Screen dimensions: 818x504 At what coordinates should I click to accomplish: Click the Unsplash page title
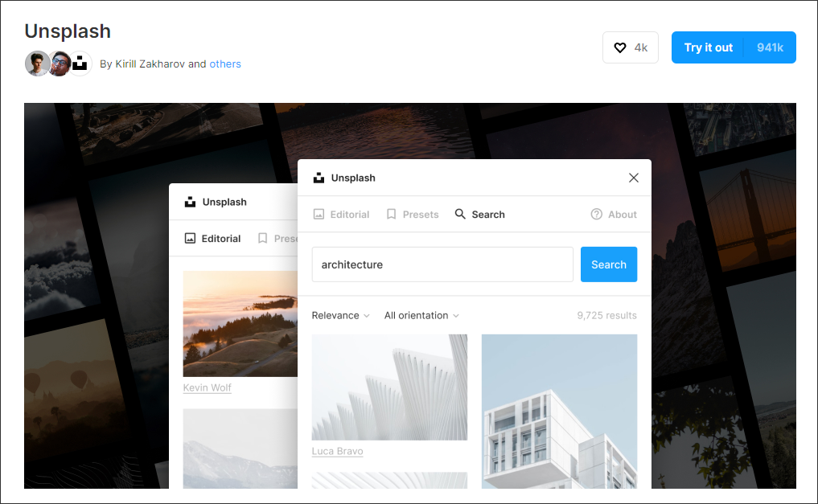coord(68,31)
